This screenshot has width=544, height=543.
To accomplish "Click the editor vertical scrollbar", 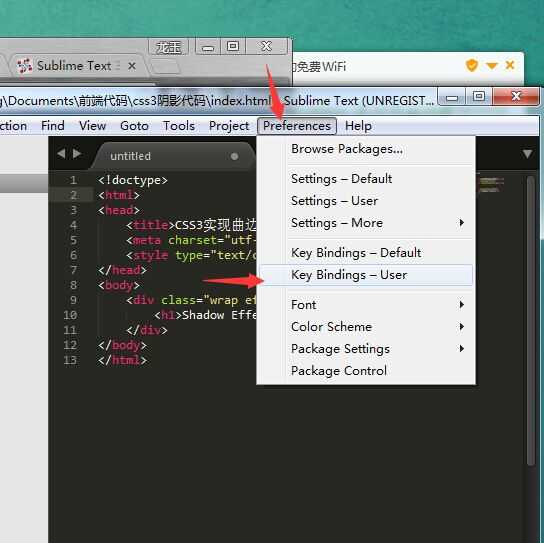I will point(530,320).
